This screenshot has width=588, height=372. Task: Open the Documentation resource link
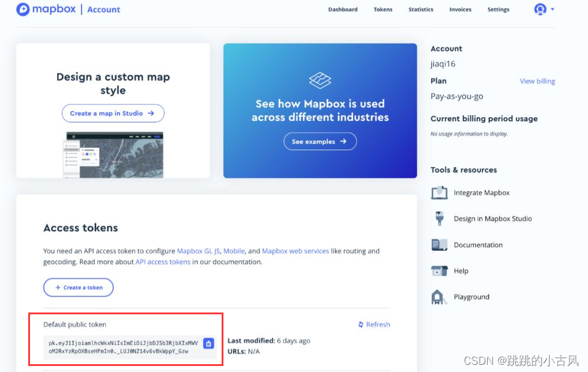point(478,245)
